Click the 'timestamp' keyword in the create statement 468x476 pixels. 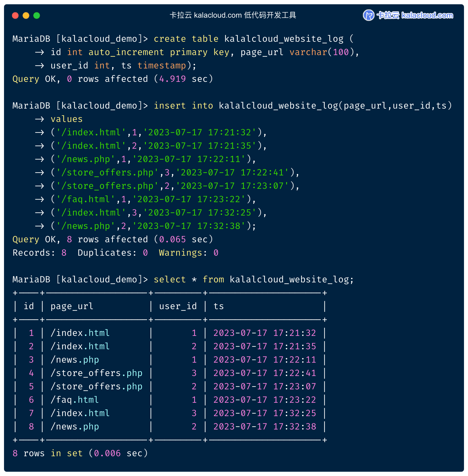[x=162, y=66]
